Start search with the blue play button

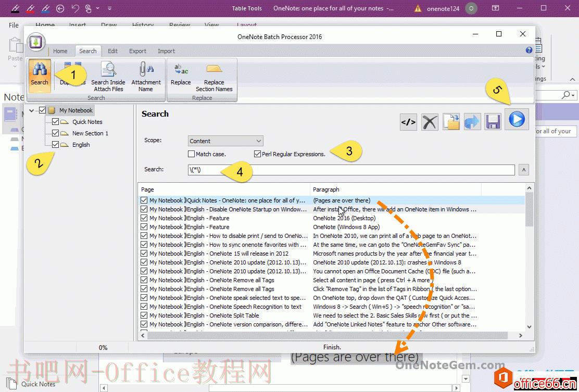[x=517, y=119]
